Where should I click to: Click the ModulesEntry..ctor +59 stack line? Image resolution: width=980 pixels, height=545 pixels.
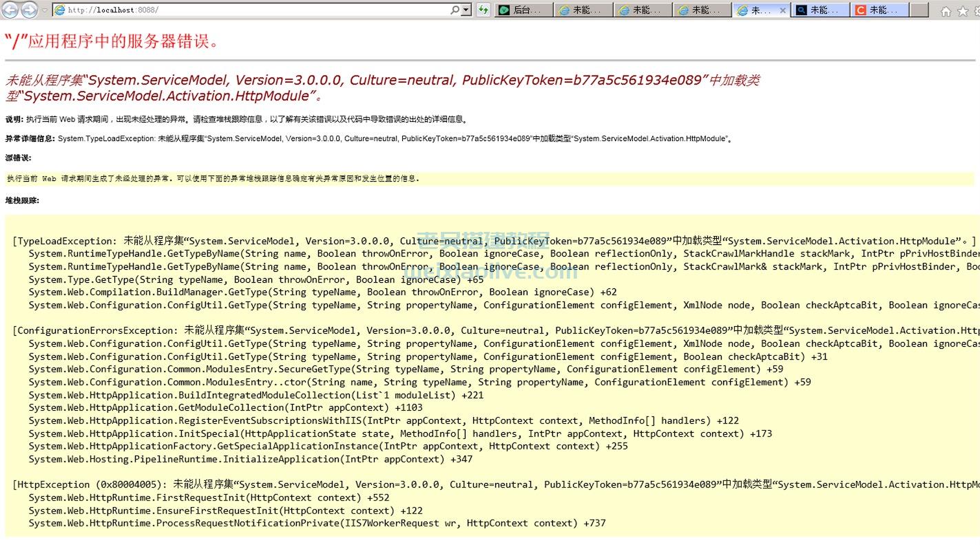(x=419, y=382)
